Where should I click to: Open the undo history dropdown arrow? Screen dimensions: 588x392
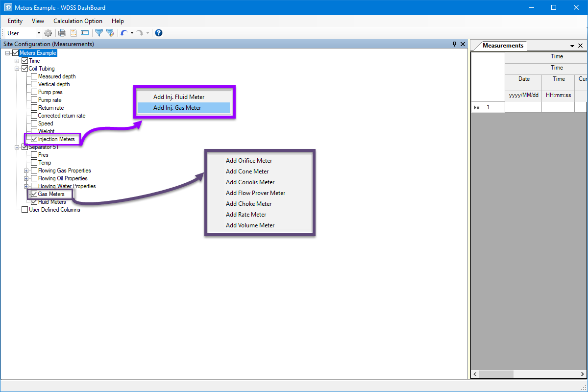132,33
